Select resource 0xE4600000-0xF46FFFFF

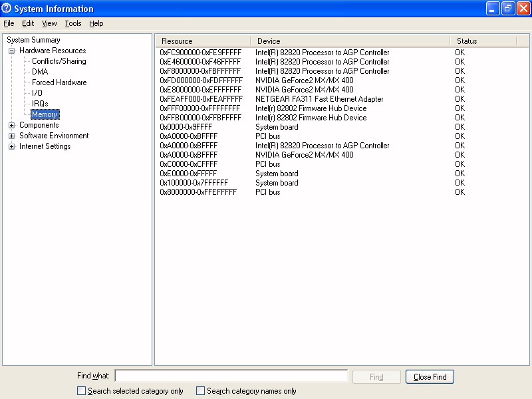click(200, 62)
